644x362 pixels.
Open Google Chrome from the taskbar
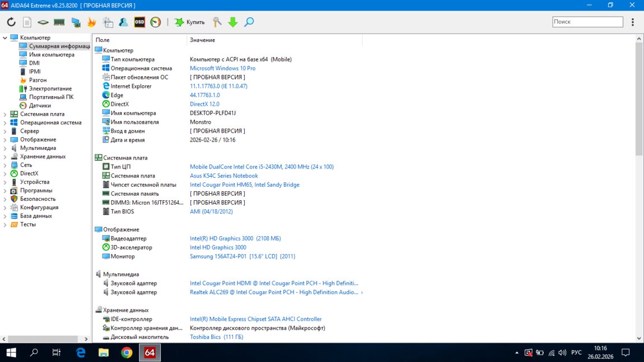(x=127, y=352)
